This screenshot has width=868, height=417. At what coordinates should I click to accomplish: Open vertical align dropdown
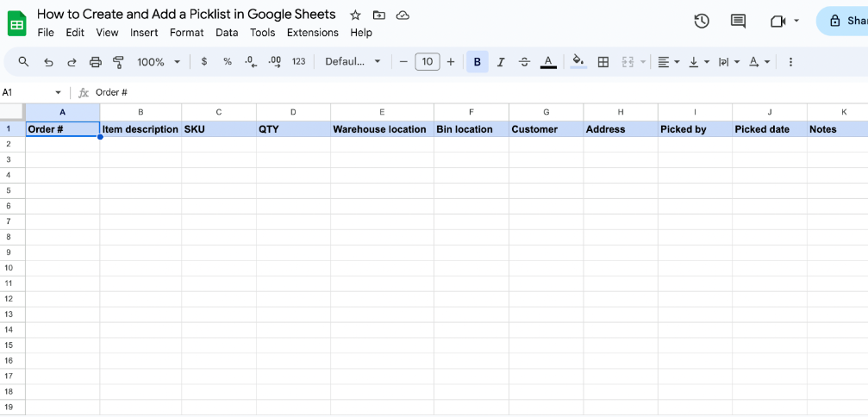click(x=699, y=62)
